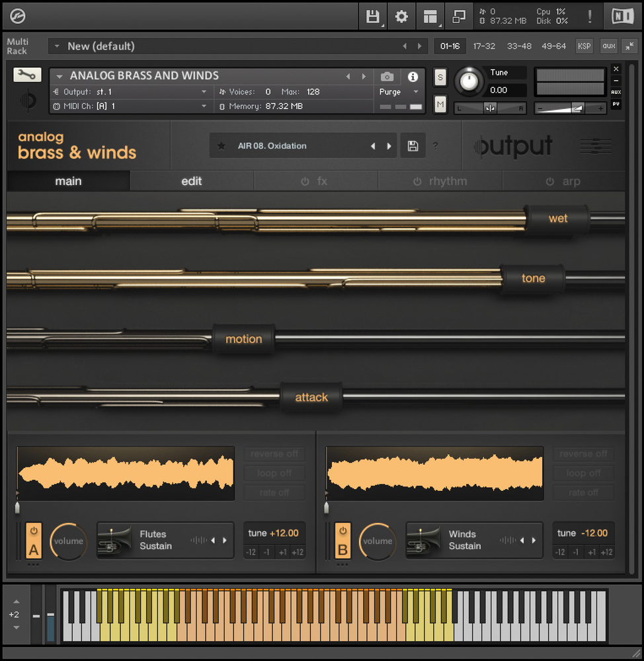The height and width of the screenshot is (661, 644).
Task: Click layer A reverse off button
Action: coord(274,454)
